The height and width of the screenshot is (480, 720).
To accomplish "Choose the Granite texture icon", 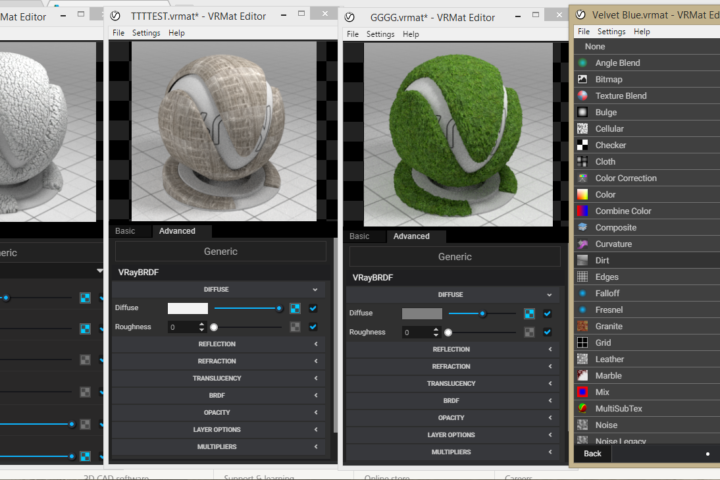I will (582, 326).
